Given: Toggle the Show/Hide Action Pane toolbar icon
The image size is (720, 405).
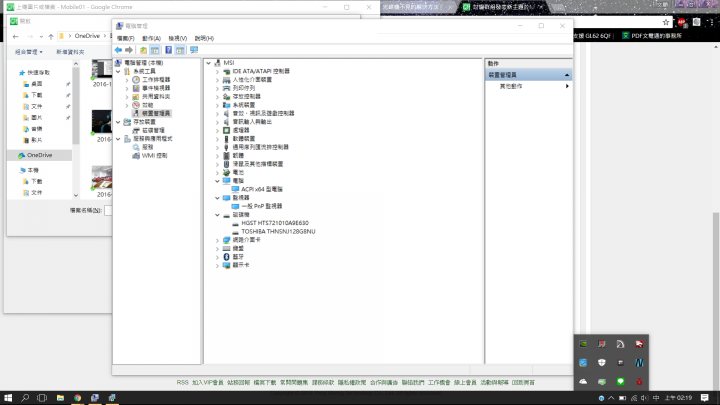Looking at the screenshot, I should pyautogui.click(x=180, y=50).
